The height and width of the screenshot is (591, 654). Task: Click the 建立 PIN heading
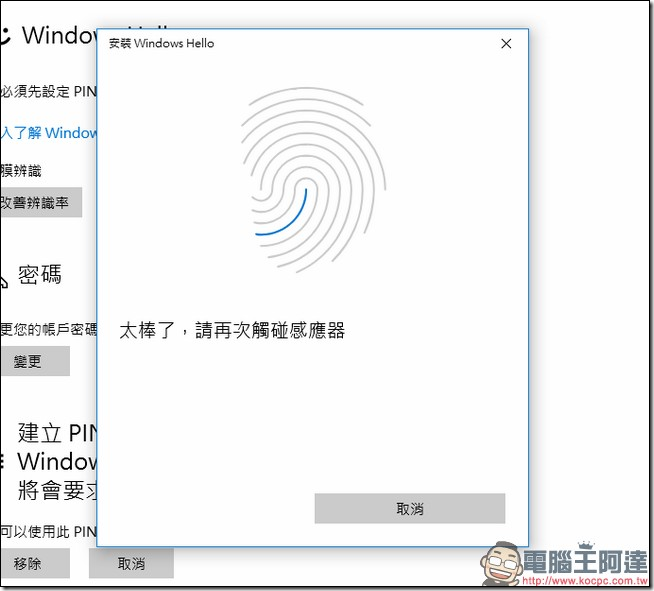pos(56,433)
